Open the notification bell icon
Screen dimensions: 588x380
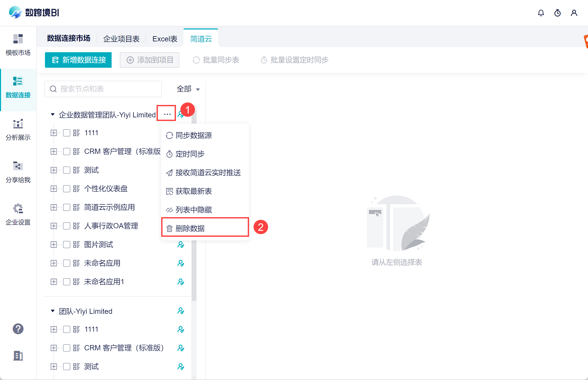tap(541, 13)
